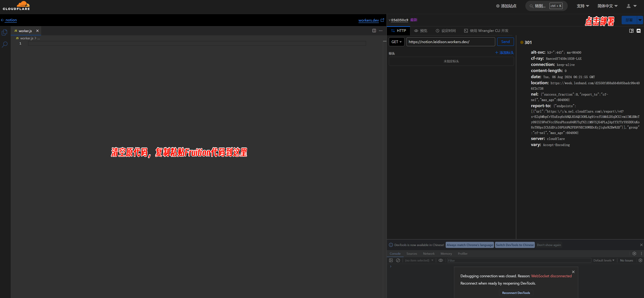This screenshot has height=298, width=644.
Task: Open the Default levels dropdown
Action: click(604, 260)
